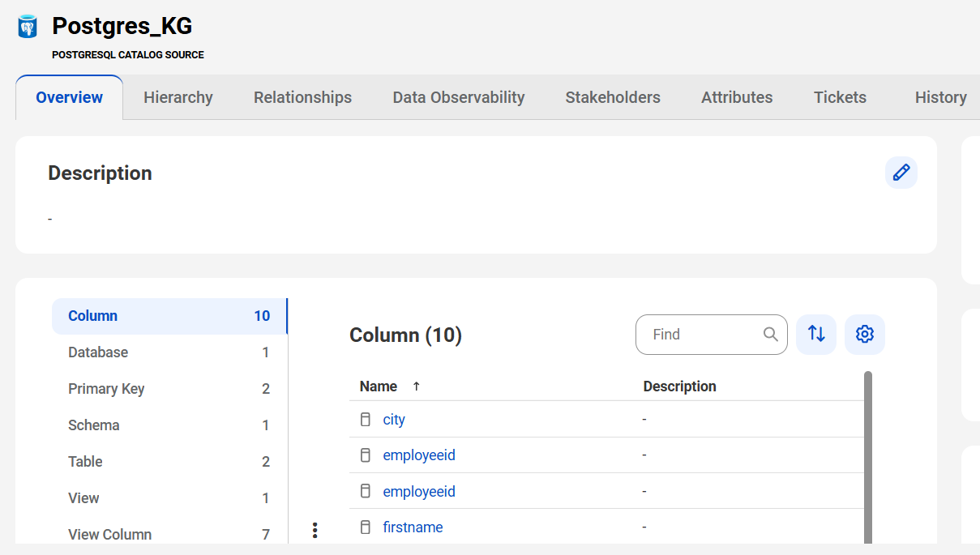Switch to the Overview tab

pyautogui.click(x=69, y=97)
